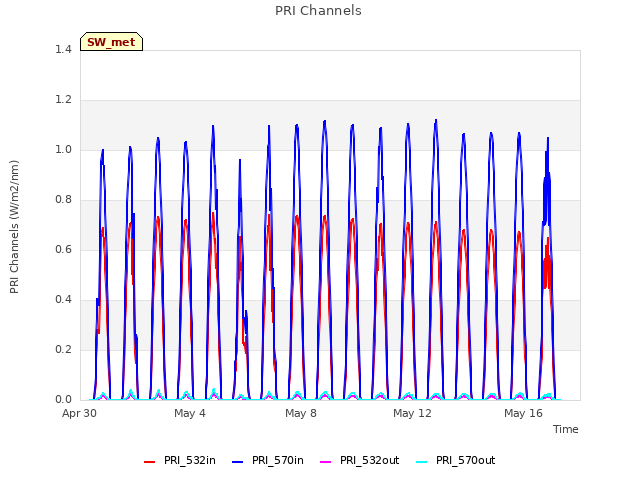Image resolution: width=640 pixels, height=480 pixels.
Task: Click the 0.0 y-axis tick label
Action: pyautogui.click(x=63, y=399)
